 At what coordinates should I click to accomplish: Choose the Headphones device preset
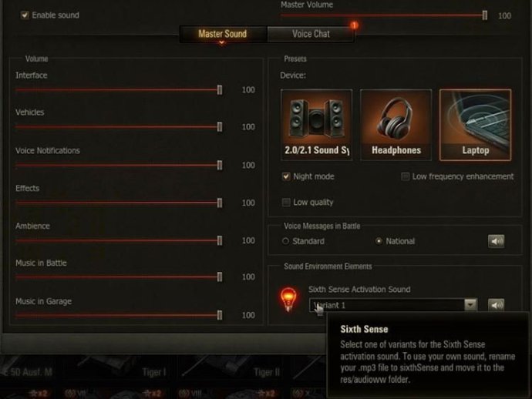[x=396, y=125]
